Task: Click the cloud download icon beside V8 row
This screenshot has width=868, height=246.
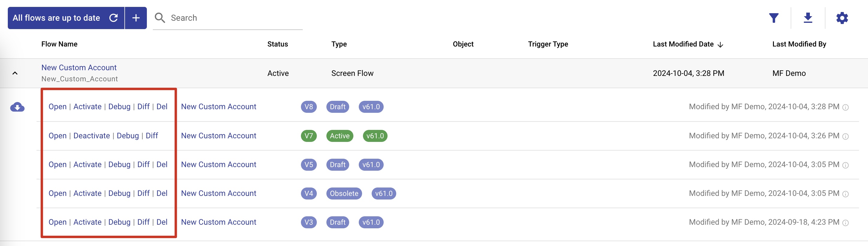Action: click(17, 107)
